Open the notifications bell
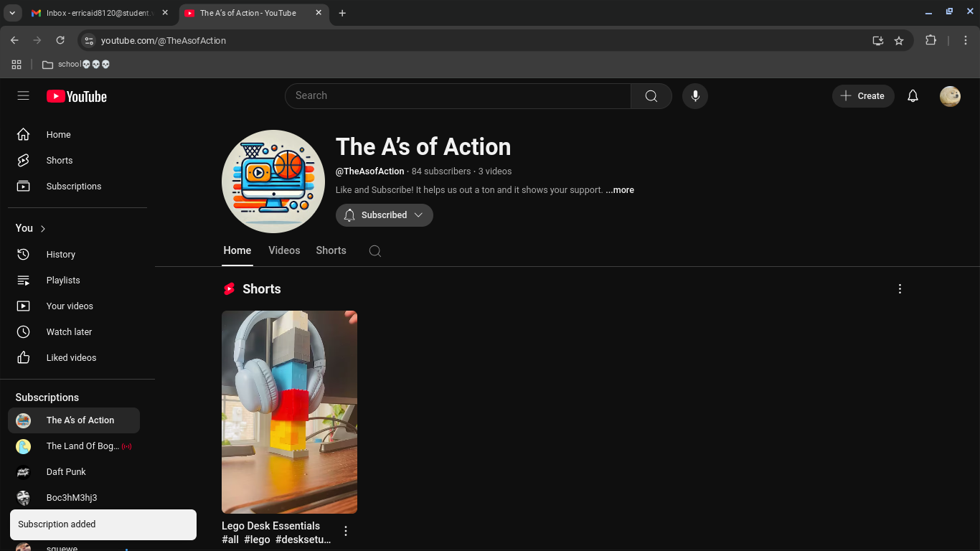This screenshot has width=980, height=551. 913,96
